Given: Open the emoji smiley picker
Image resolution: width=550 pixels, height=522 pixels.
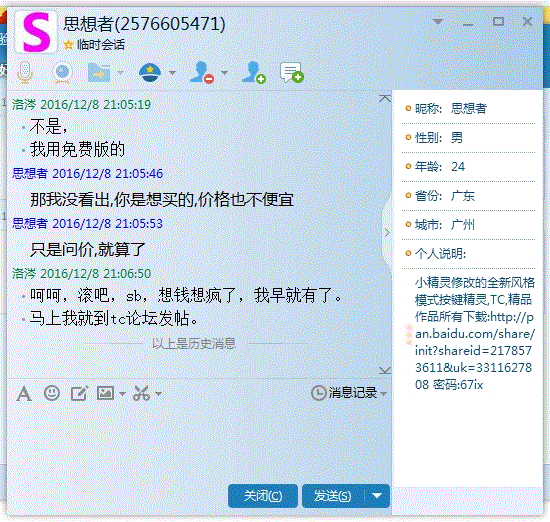Looking at the screenshot, I should click(52, 393).
